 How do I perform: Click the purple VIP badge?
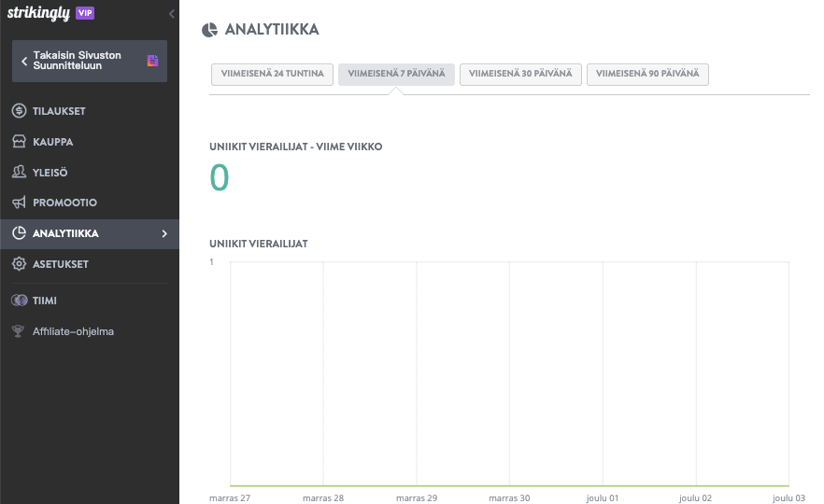85,13
